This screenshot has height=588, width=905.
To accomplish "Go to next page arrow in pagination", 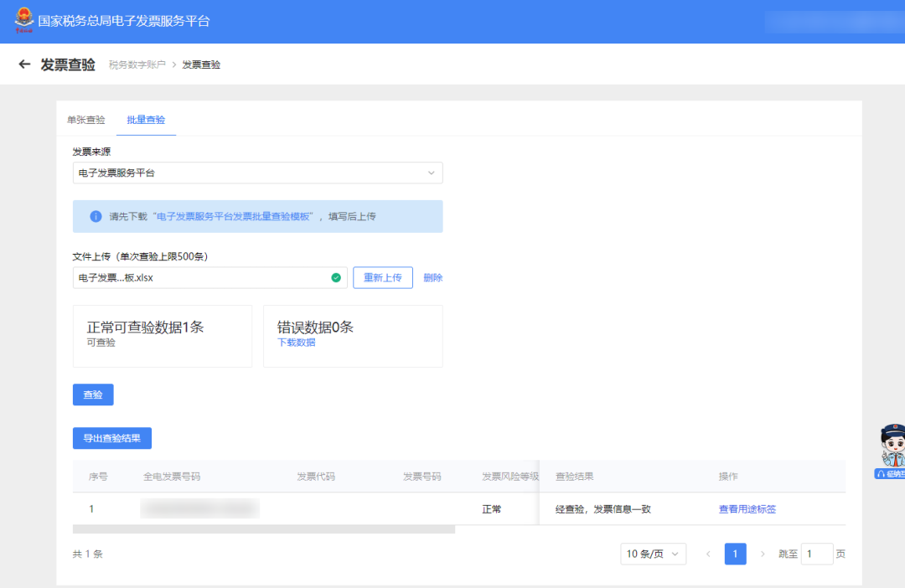I will 763,554.
